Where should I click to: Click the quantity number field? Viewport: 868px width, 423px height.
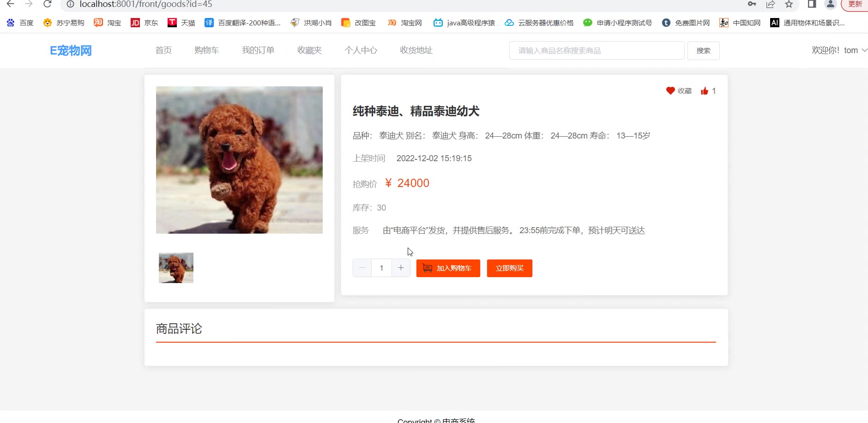[381, 268]
